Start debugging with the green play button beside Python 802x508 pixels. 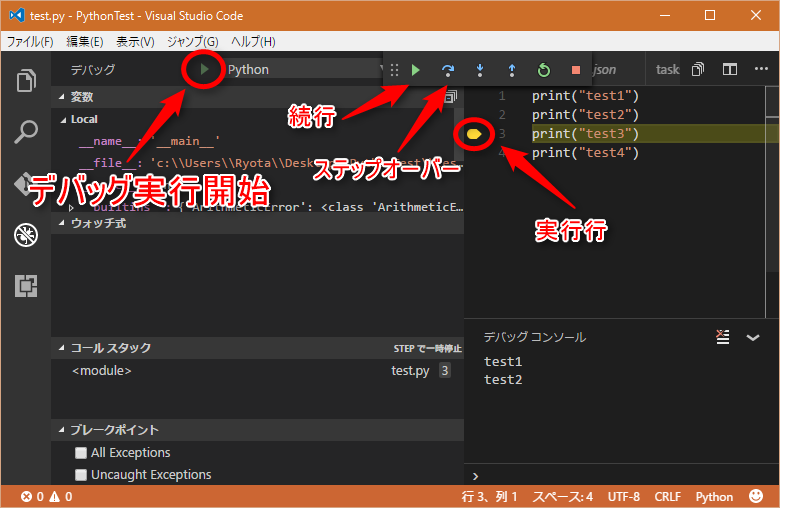tap(204, 69)
